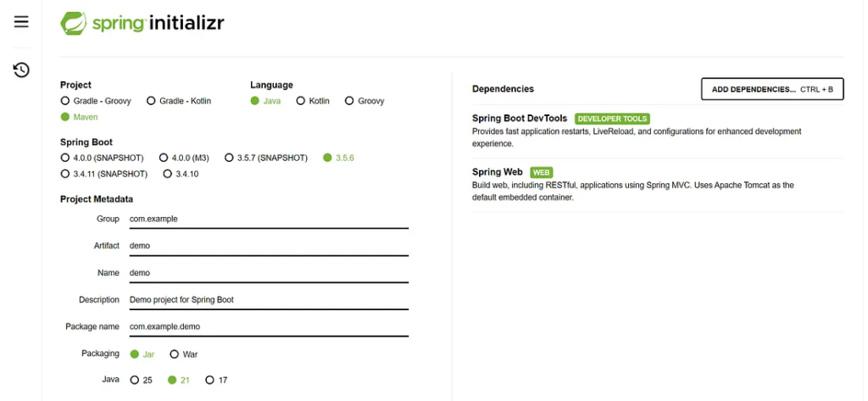Open the hamburger menu icon
Screen dimensions: 868x401
click(x=21, y=22)
